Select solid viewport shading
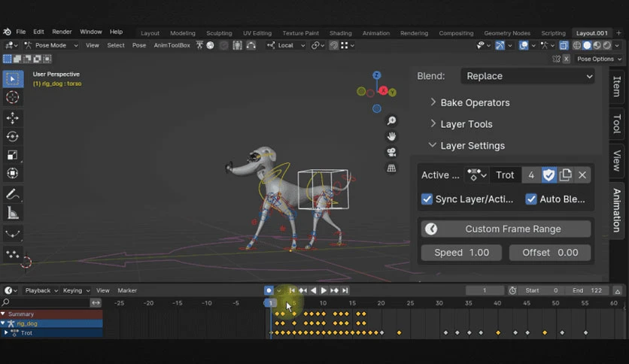Screen dimensions: 629x364 coord(587,45)
